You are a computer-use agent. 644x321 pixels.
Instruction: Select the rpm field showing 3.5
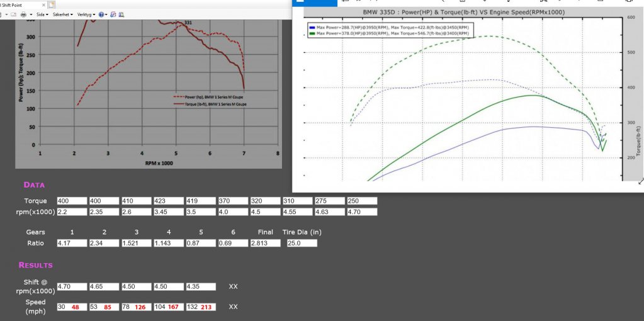200,212
